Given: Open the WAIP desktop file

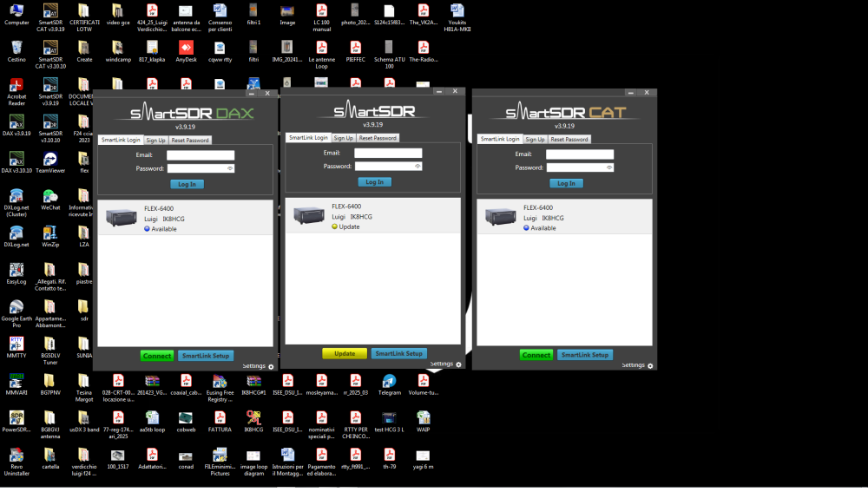Looking at the screenshot, I should click(423, 422).
